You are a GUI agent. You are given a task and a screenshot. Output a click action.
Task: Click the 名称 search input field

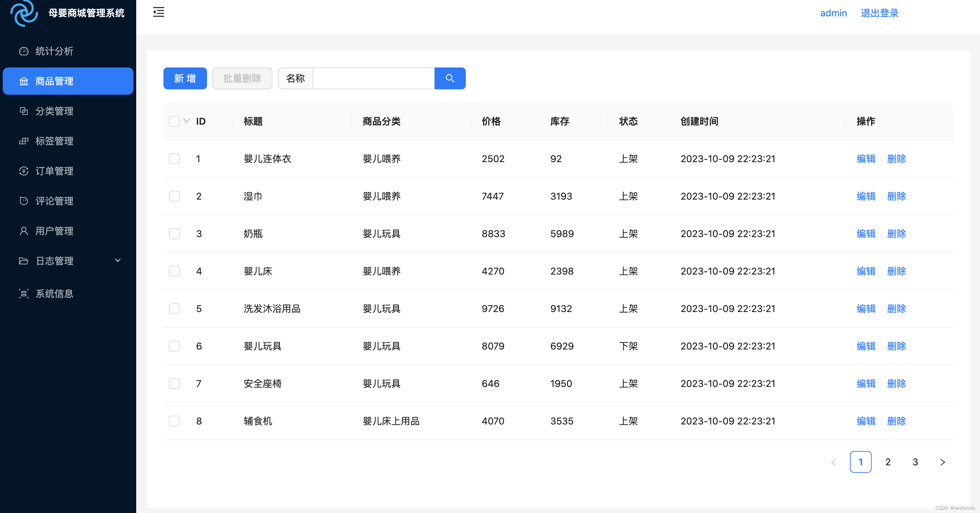point(373,78)
